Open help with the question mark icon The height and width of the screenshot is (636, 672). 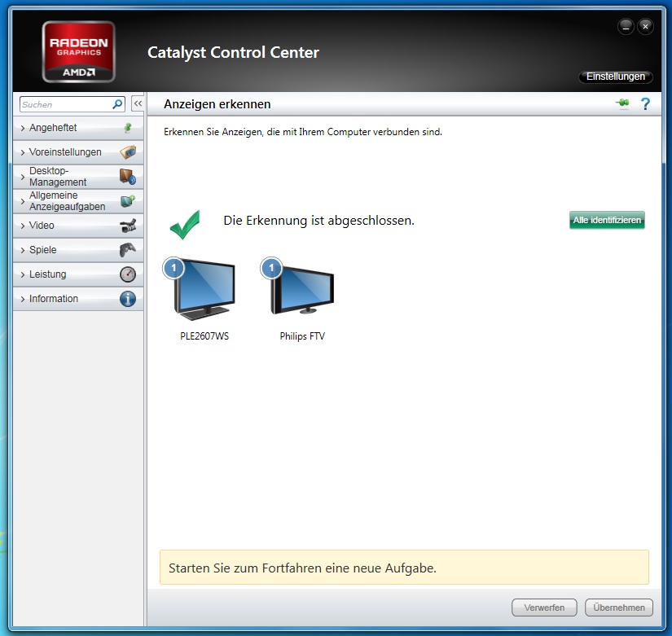(x=645, y=103)
